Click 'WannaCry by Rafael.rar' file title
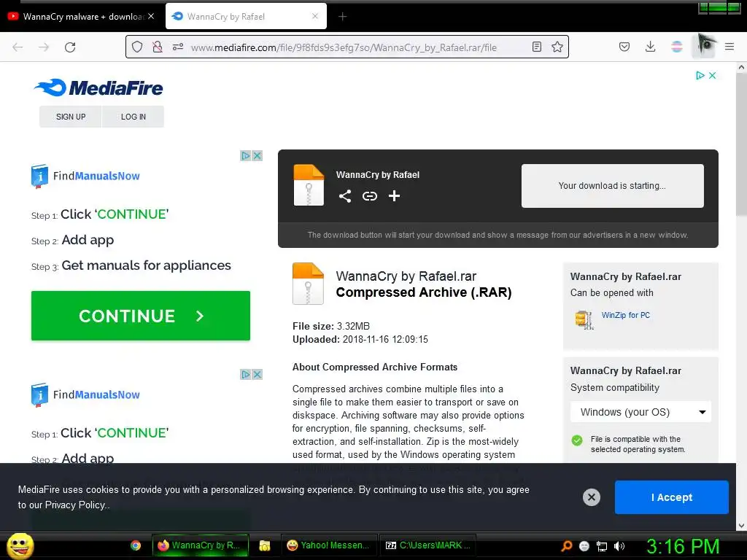Viewport: 747px width, 560px height. pyautogui.click(x=406, y=276)
